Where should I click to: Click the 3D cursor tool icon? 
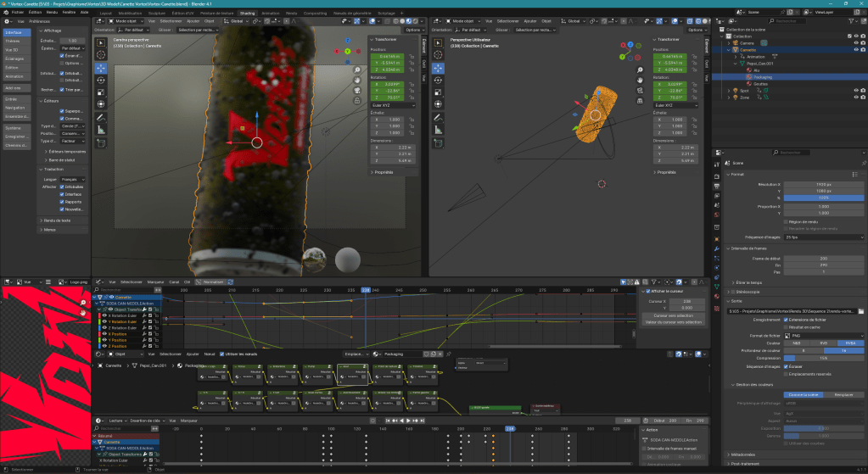(x=101, y=54)
